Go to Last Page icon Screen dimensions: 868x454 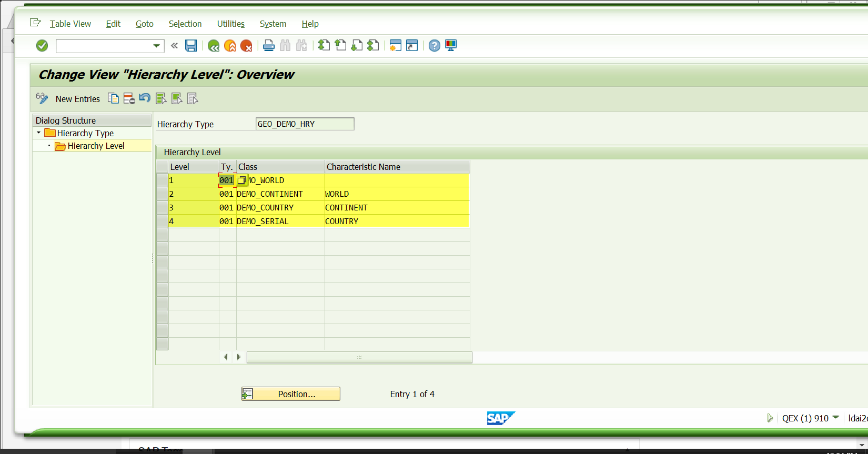click(x=373, y=46)
